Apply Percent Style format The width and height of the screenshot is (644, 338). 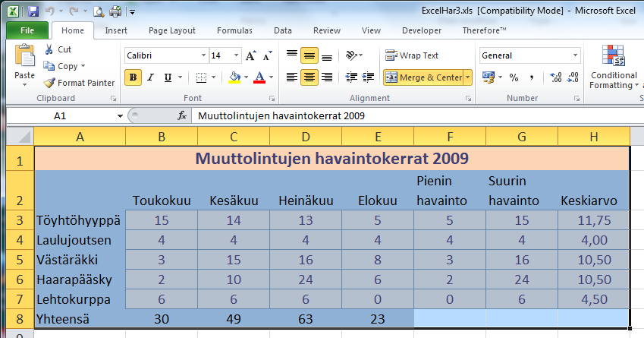tap(514, 77)
